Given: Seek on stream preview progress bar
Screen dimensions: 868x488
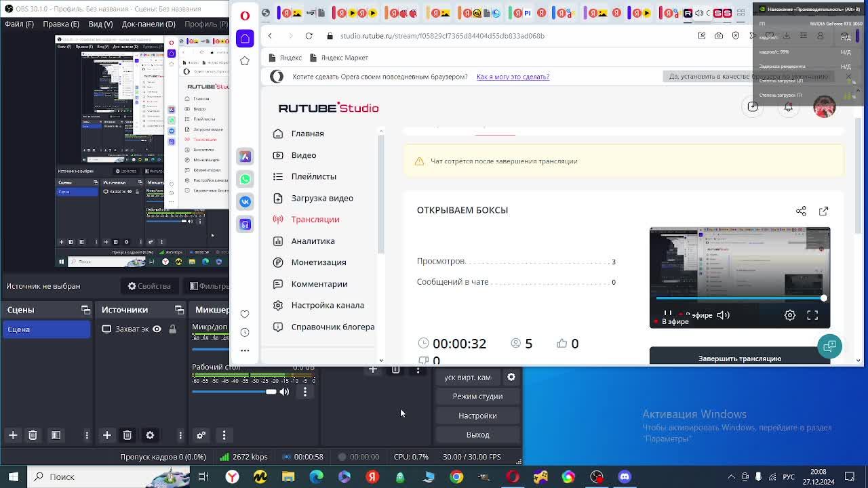Looking at the screenshot, I should pyautogui.click(x=740, y=298).
